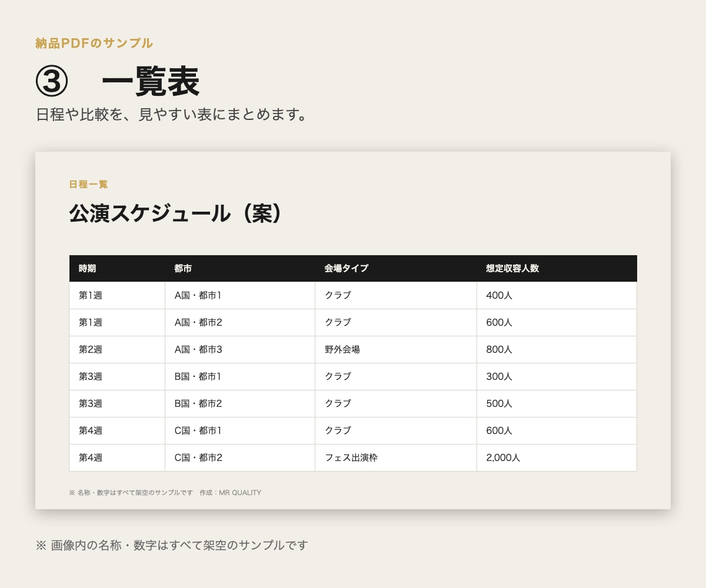Click the circled number ③ mark

tap(52, 81)
